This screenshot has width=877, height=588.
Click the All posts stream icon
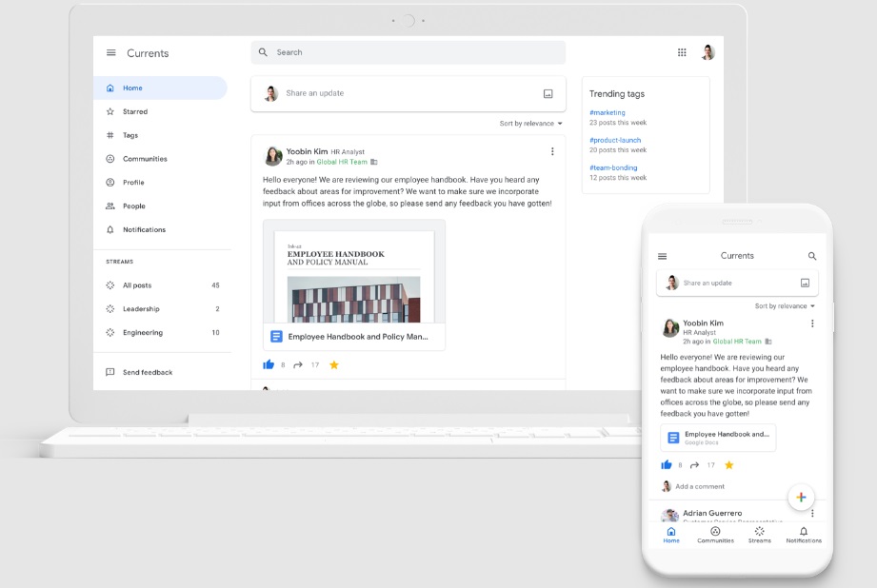coord(110,285)
